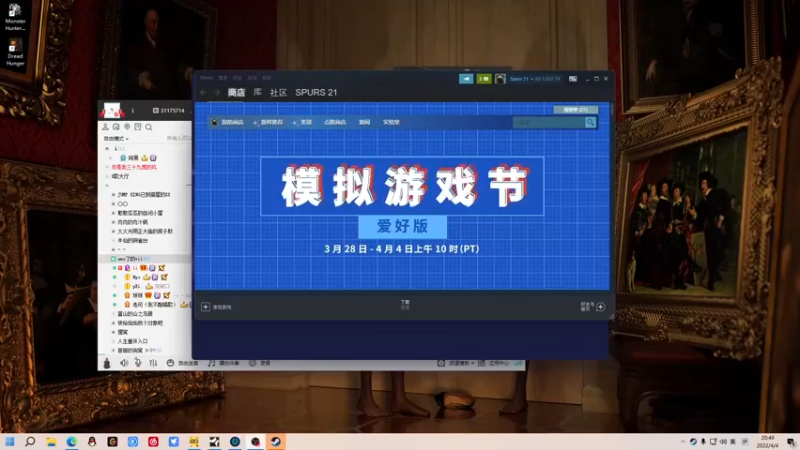Image resolution: width=800 pixels, height=450 pixels.
Task: Click the blue announcement megaphone button in Steam
Action: (x=466, y=79)
